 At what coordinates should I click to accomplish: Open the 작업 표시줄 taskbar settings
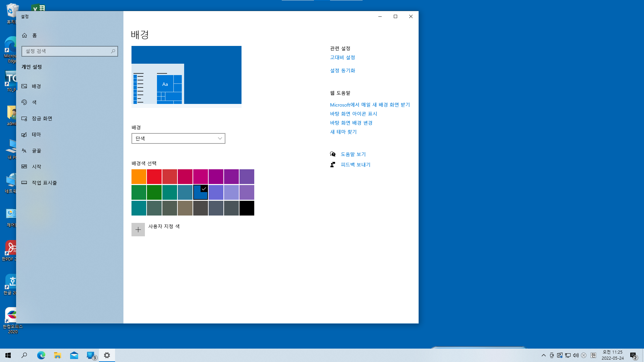click(x=44, y=183)
